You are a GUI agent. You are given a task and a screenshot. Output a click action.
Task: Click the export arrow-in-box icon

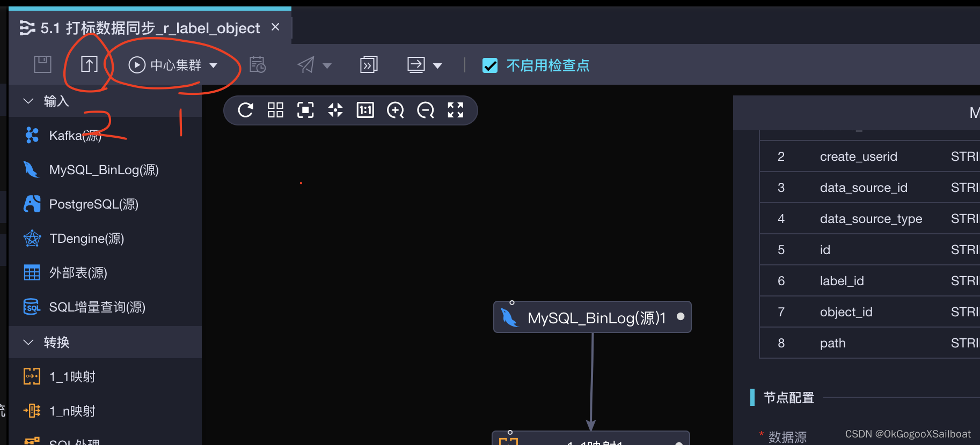point(416,65)
